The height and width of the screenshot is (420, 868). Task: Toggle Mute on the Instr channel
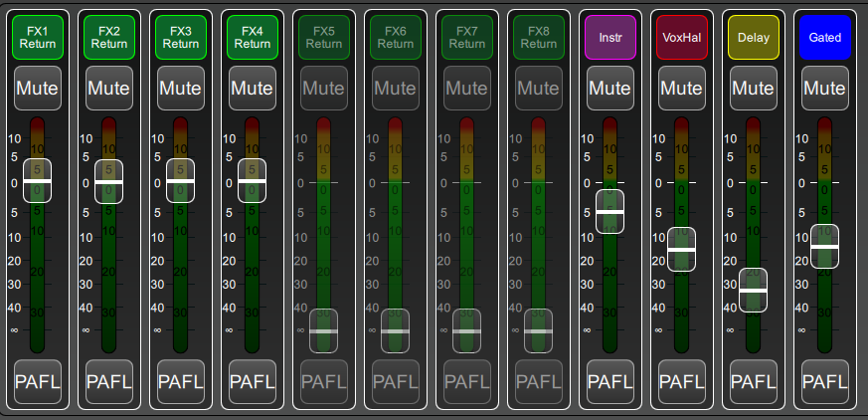(609, 88)
